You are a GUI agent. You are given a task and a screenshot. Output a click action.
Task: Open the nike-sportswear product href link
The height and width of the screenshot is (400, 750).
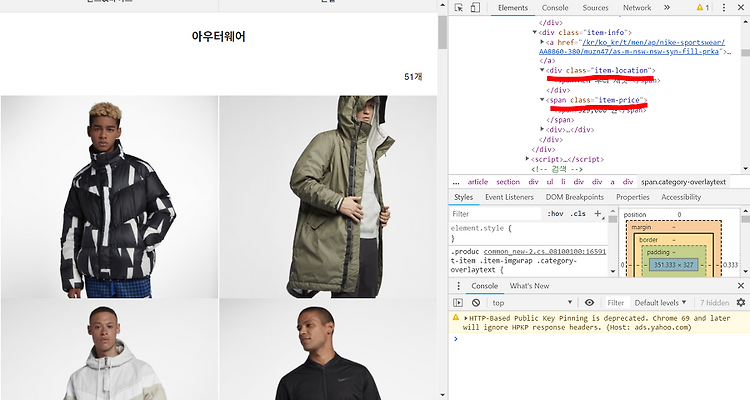[x=631, y=47]
